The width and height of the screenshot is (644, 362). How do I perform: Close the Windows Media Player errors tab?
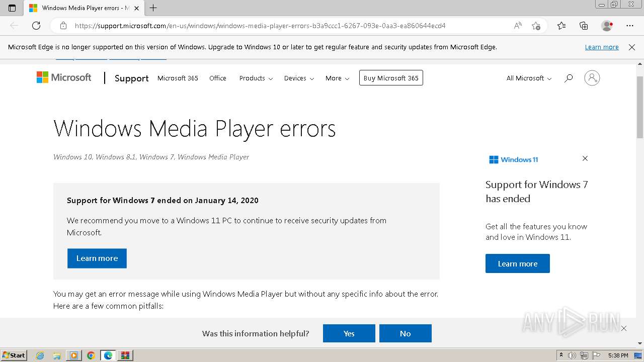[136, 8]
